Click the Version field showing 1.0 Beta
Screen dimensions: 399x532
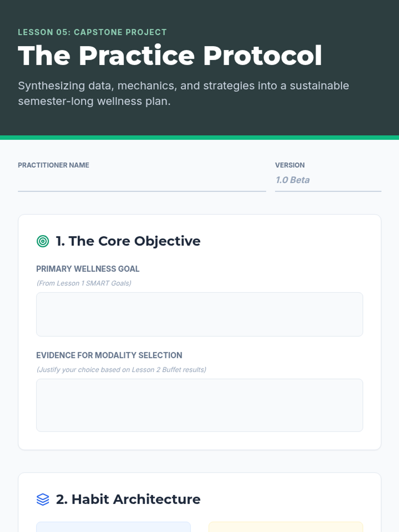328,181
